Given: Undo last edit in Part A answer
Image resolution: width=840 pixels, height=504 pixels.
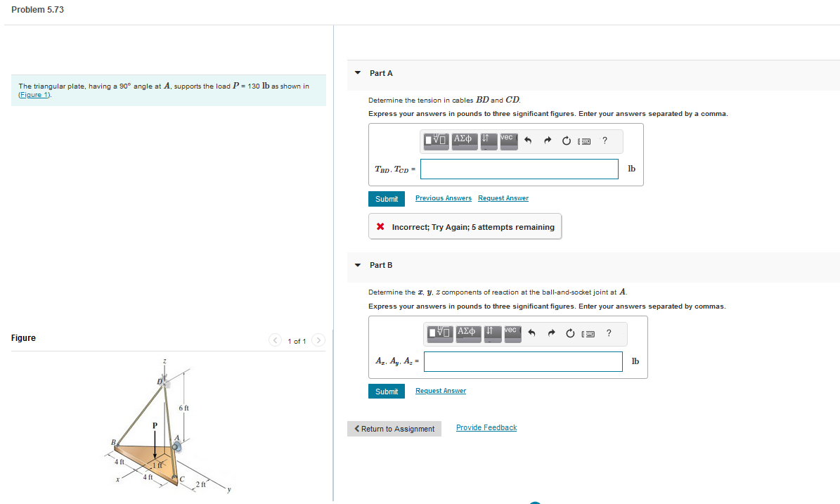Looking at the screenshot, I should [x=528, y=141].
